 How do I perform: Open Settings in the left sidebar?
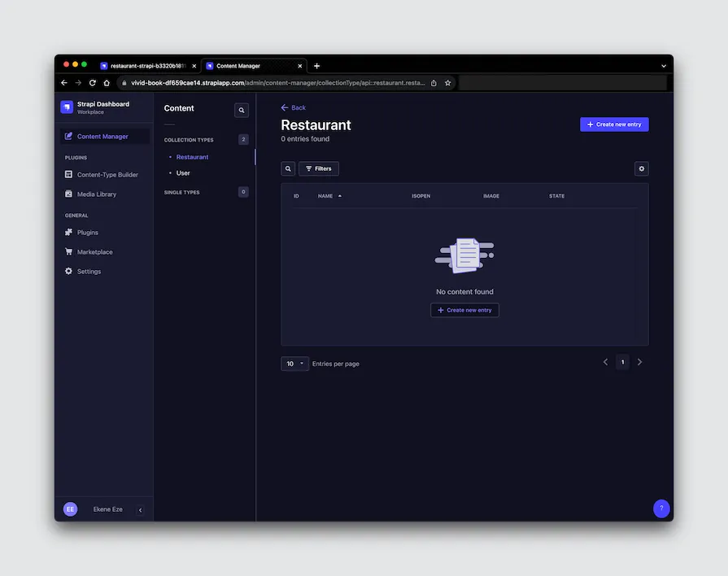tap(86, 271)
